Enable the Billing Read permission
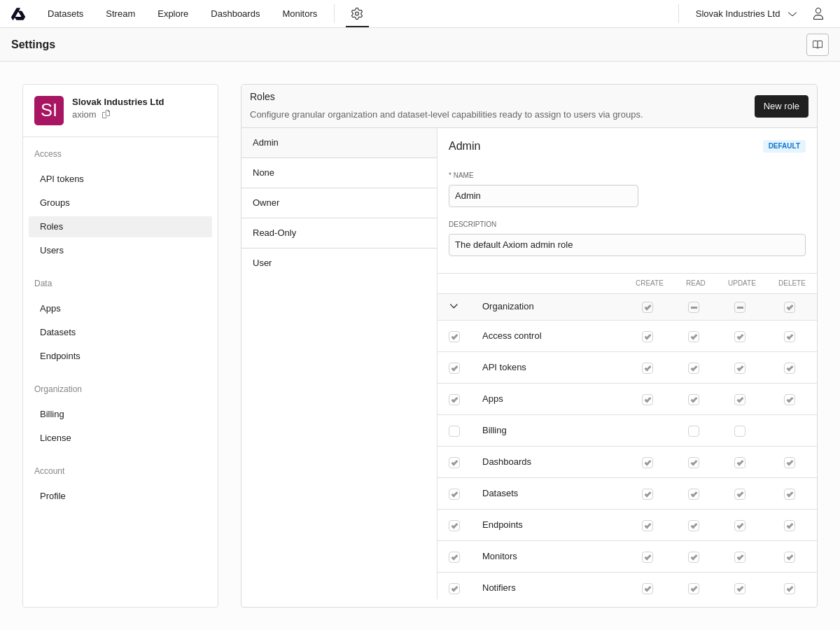 coord(694,431)
